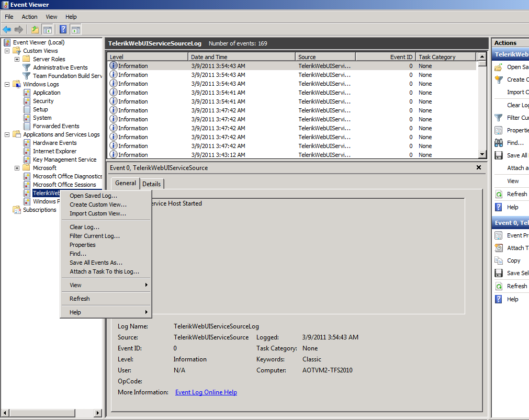Click the upper Refresh icon in Actions pane
Viewport: 529px width, 420px height.
pos(499,195)
